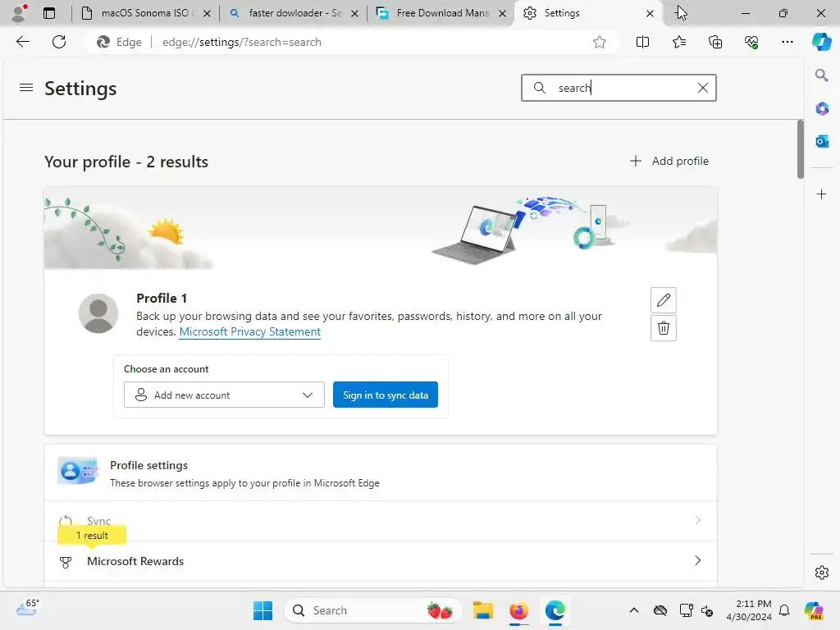Customize sidebar with plus icon
Viewport: 840px width, 630px height.
click(x=821, y=194)
